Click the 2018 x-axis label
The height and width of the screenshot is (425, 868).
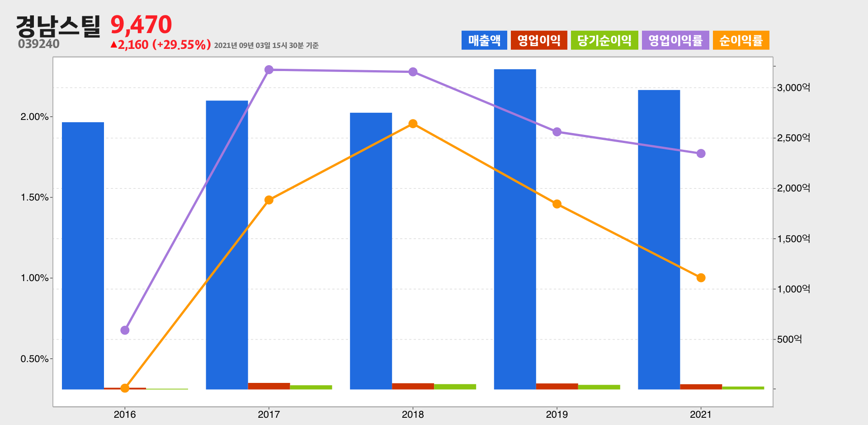pos(413,415)
